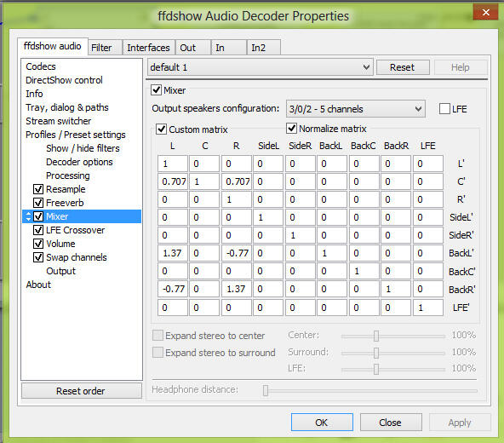The width and height of the screenshot is (504, 443).
Task: Click Expand stereo to surround checkbox
Action: point(157,353)
